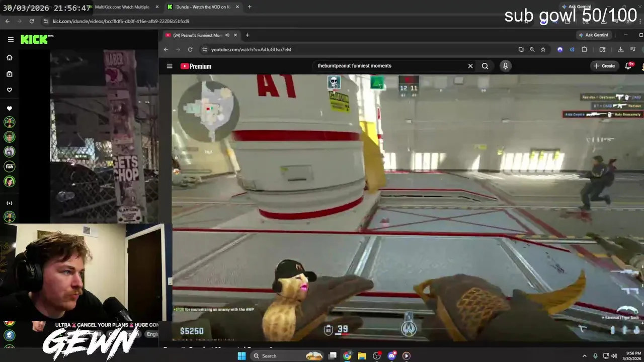Viewport: 644px width, 362px height.
Task: Bookmark this YouTube page with star
Action: (x=543, y=49)
